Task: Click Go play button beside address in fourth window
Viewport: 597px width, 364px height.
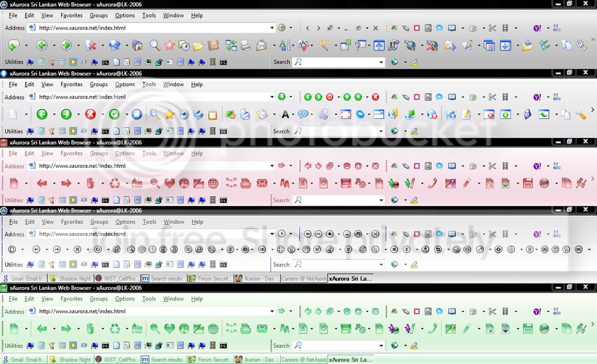Action: [282, 234]
